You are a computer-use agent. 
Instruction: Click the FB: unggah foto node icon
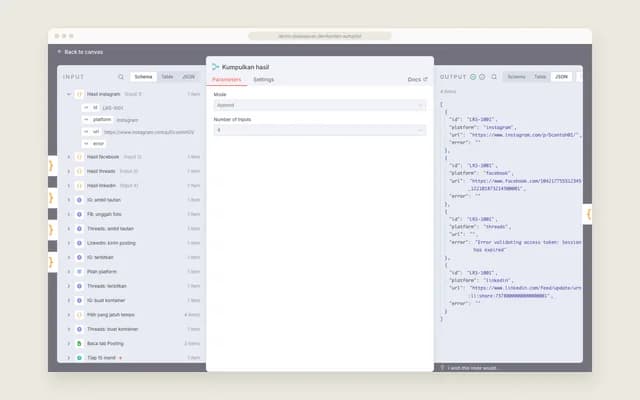point(79,214)
